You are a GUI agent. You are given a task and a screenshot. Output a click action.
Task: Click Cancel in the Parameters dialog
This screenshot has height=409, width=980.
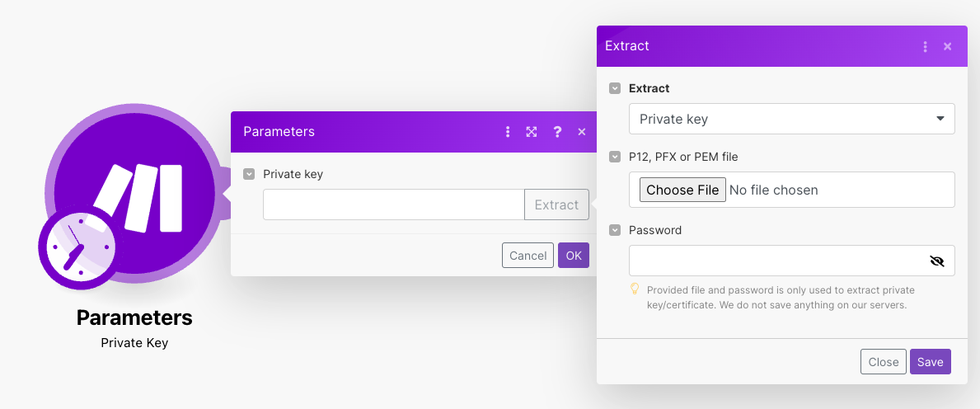click(x=528, y=256)
